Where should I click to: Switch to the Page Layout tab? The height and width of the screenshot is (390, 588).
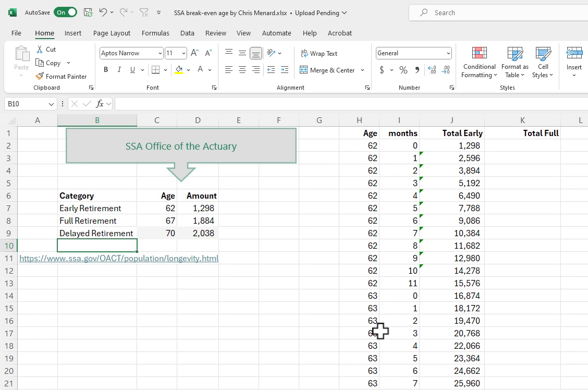112,33
